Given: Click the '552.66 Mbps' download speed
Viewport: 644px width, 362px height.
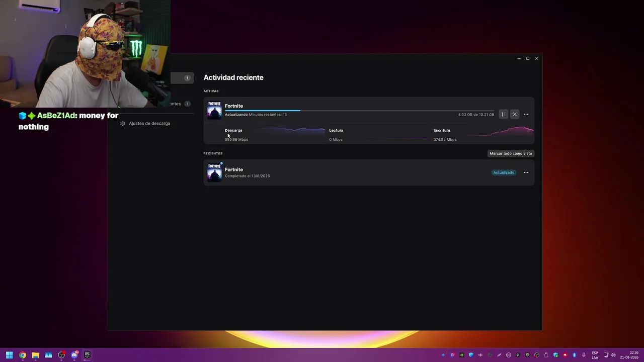Looking at the screenshot, I should pos(236,139).
